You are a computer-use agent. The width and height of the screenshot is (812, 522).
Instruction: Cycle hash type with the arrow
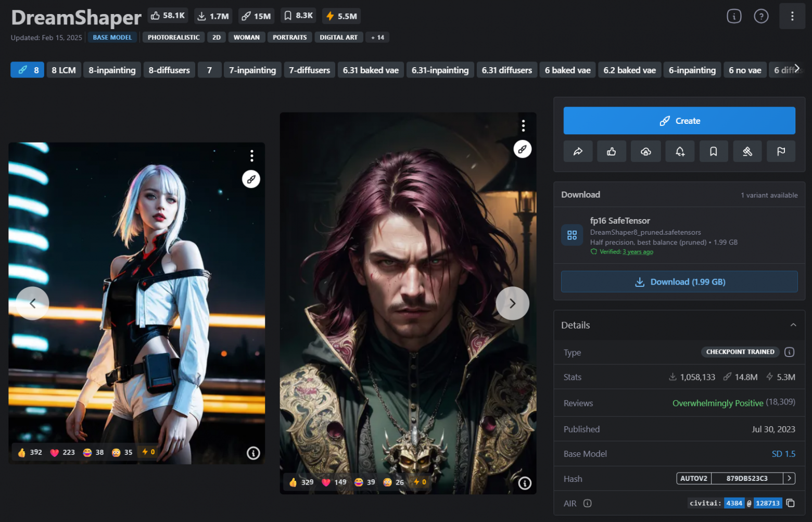pyautogui.click(x=790, y=478)
